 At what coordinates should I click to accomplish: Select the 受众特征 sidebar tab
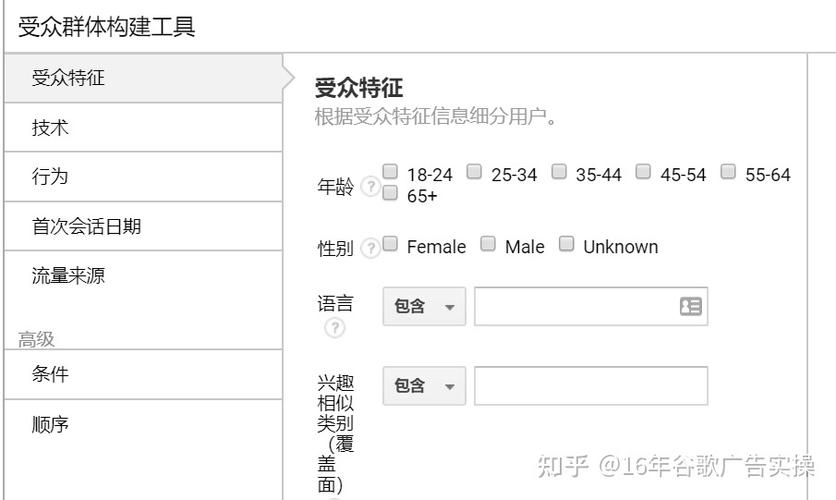pyautogui.click(x=143, y=78)
